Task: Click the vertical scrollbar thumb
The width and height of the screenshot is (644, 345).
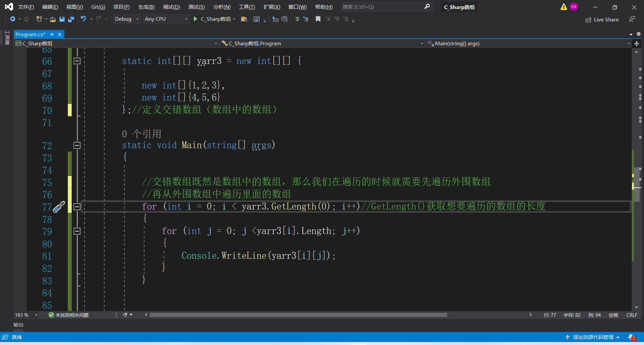Action: (637, 184)
